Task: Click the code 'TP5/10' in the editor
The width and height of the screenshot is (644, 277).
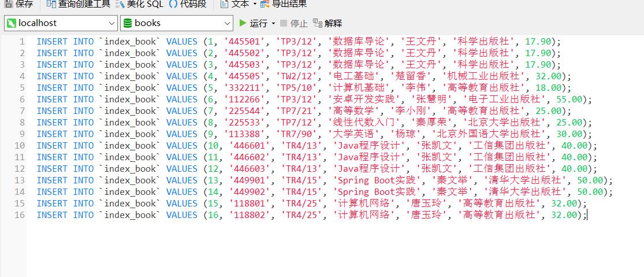Action: pos(297,87)
